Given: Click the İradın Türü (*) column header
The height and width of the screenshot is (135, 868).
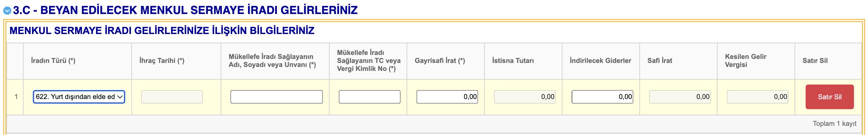Looking at the screenshot, I should (53, 61).
